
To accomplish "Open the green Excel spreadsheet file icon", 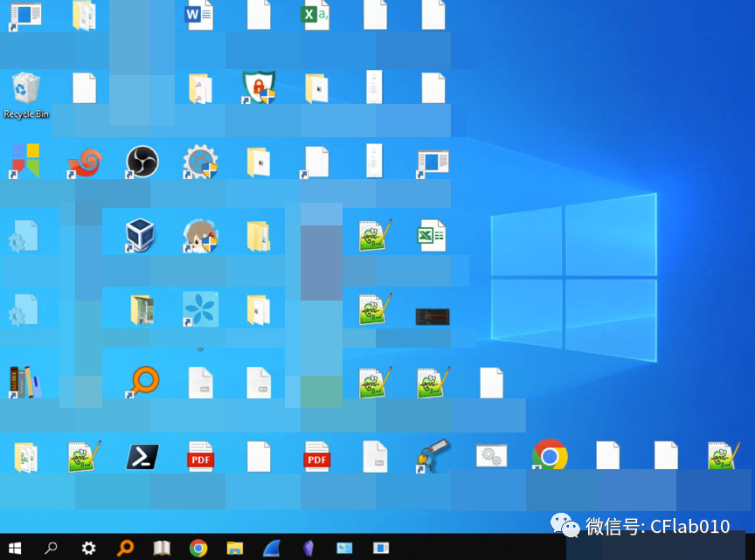I will point(432,236).
